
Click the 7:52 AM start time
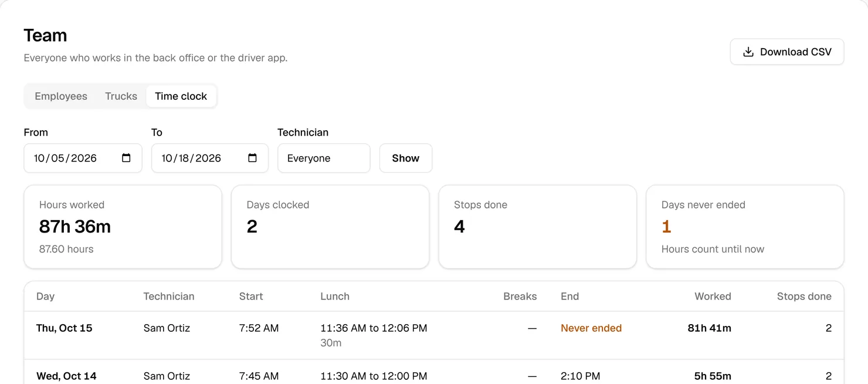pos(259,328)
